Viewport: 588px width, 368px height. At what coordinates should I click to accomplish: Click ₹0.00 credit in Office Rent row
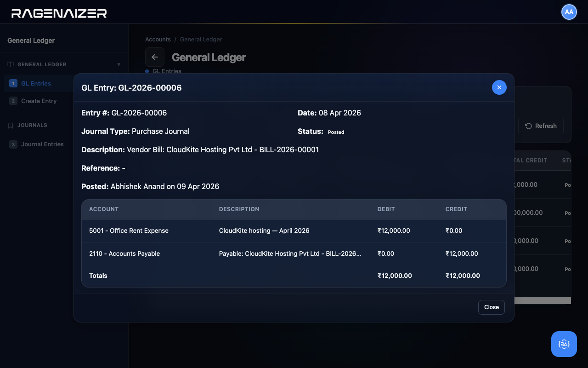454,230
